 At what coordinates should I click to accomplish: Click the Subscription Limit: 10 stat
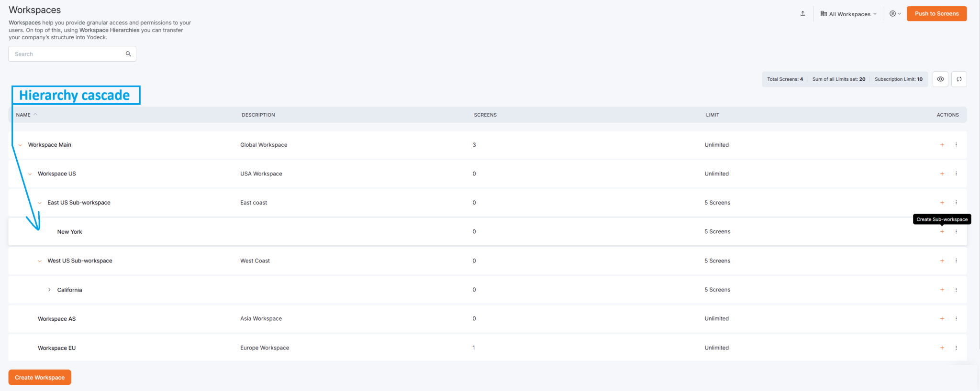click(x=898, y=79)
